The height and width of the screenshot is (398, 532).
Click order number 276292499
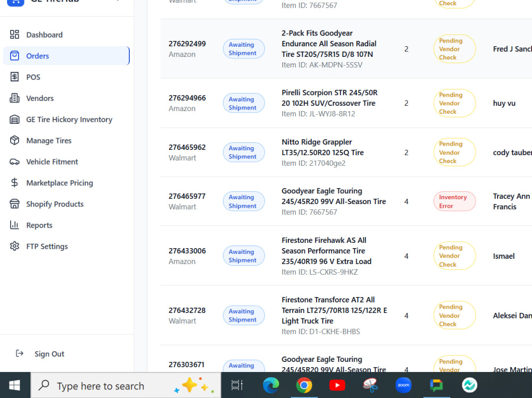point(187,44)
